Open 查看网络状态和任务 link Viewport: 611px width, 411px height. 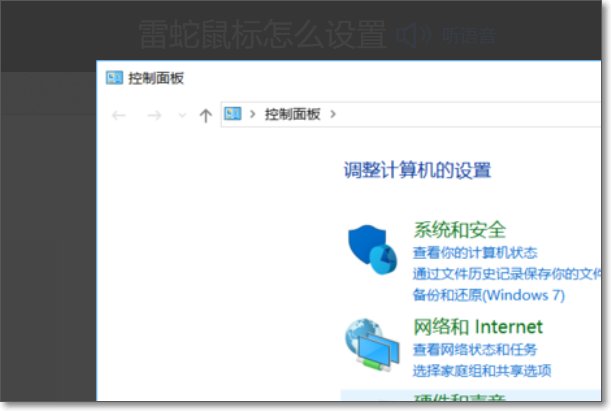click(475, 349)
